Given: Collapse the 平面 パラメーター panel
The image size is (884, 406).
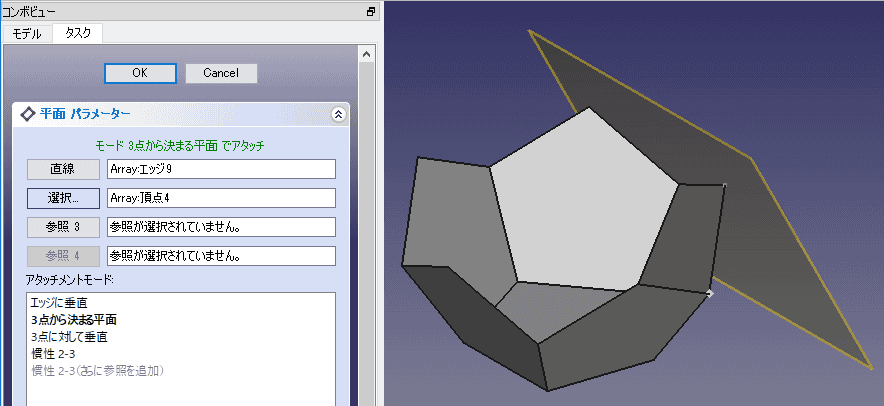Looking at the screenshot, I should coord(338,115).
